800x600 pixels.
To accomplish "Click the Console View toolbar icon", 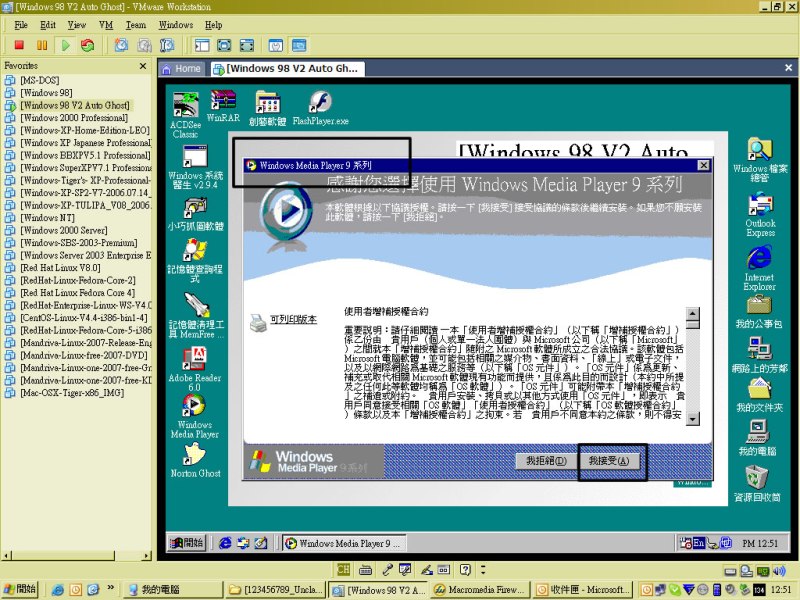I will pos(299,45).
